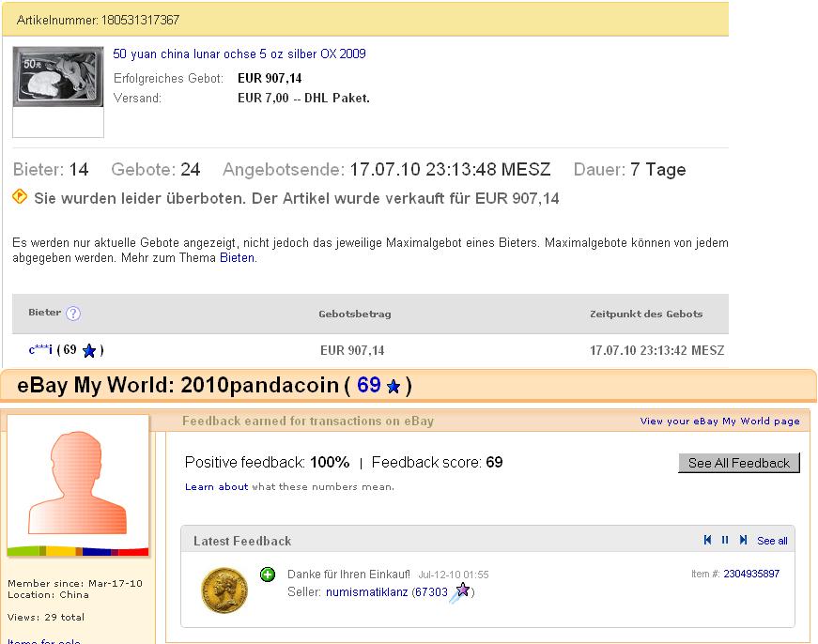Click the Location: China text
The image size is (818, 644).
[x=48, y=594]
